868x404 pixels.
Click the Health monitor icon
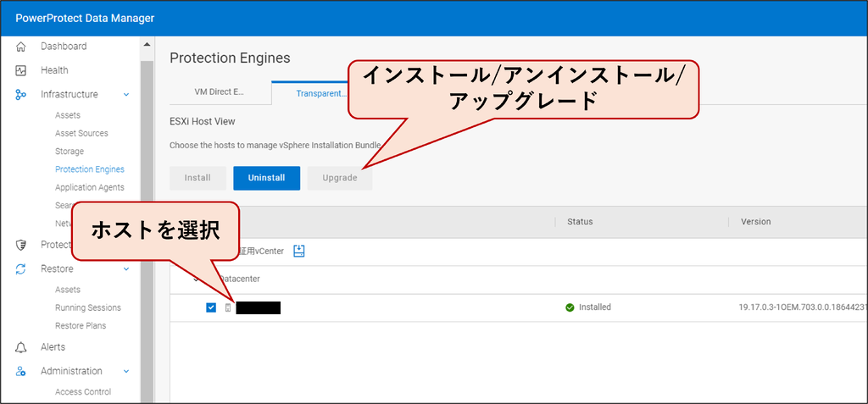[x=20, y=70]
